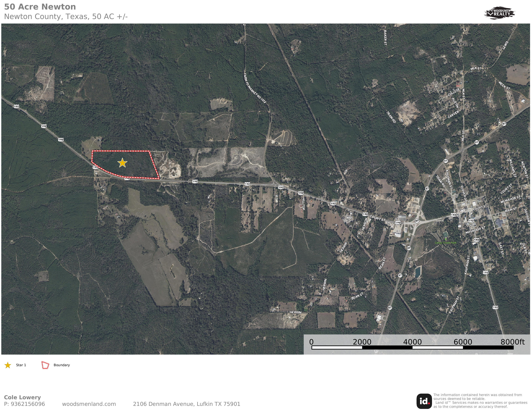532x411 pixels.
Task: Click the Woodsmen Realty logo
Action: [x=499, y=13]
